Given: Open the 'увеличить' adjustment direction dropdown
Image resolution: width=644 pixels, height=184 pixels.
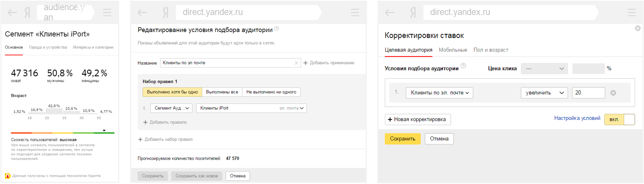Looking at the screenshot, I should [544, 93].
